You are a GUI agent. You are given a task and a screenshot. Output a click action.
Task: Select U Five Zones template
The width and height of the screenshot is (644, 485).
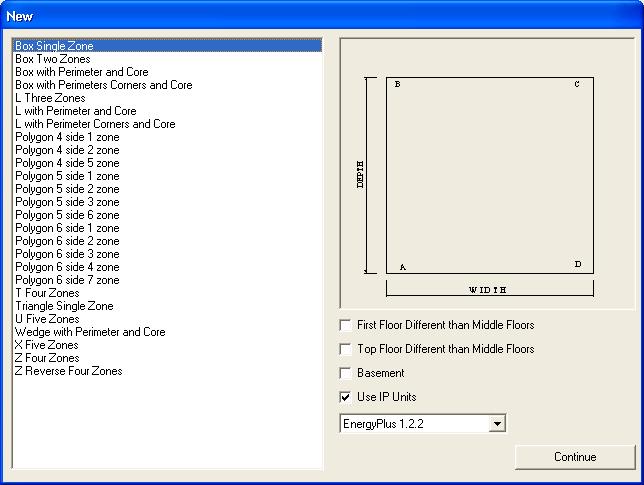(168, 319)
